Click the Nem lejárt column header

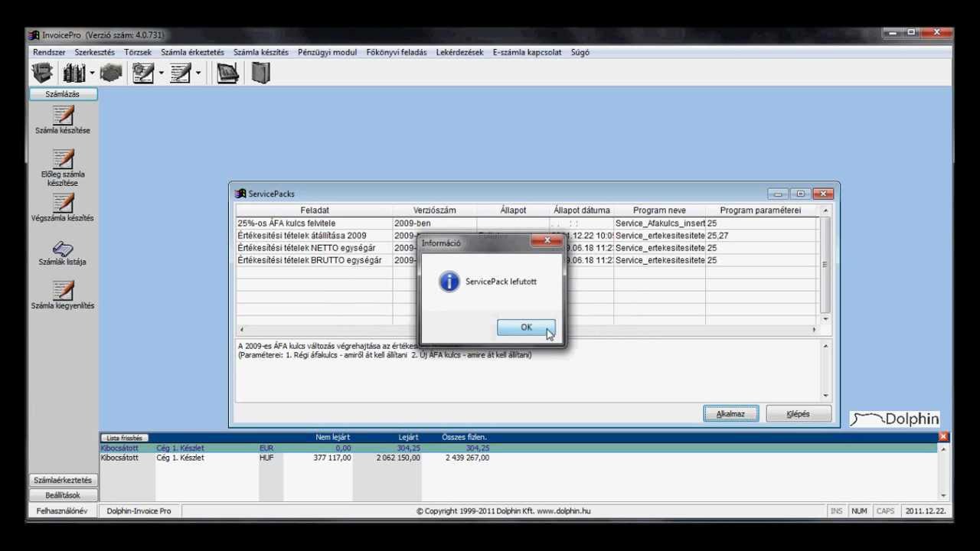point(333,437)
